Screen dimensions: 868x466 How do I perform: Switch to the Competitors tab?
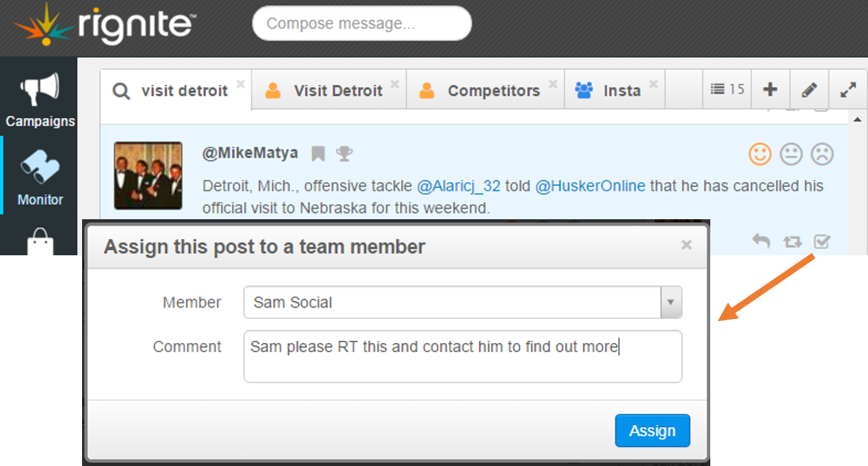(485, 90)
